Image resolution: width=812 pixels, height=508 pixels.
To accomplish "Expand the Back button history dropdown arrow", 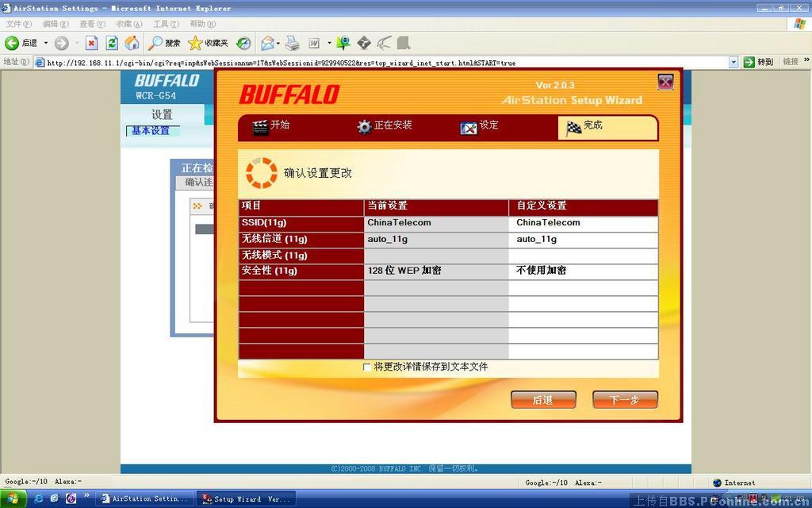I will [46, 43].
